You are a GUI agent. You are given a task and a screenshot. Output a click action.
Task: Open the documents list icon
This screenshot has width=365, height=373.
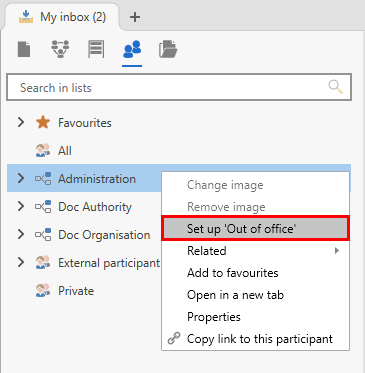tap(24, 49)
